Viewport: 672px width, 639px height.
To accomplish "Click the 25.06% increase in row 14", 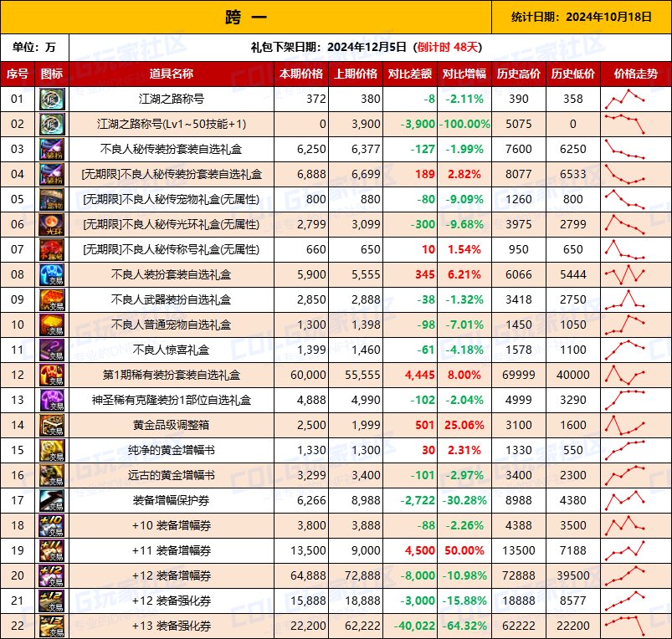I will (464, 425).
